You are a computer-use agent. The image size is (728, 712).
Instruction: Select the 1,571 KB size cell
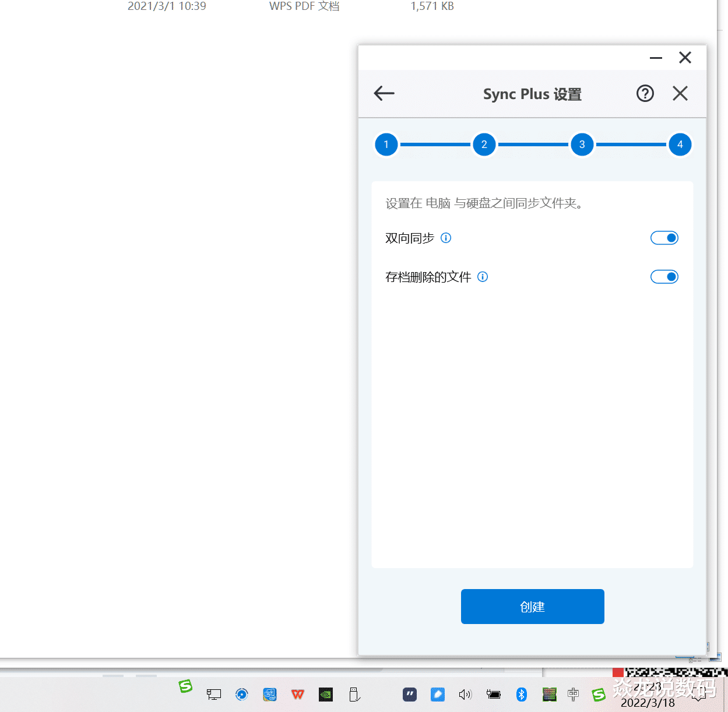[x=432, y=6]
